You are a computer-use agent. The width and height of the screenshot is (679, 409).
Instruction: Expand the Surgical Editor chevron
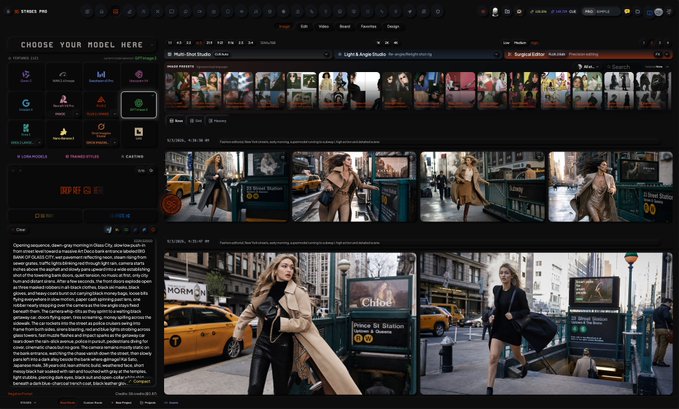click(667, 55)
